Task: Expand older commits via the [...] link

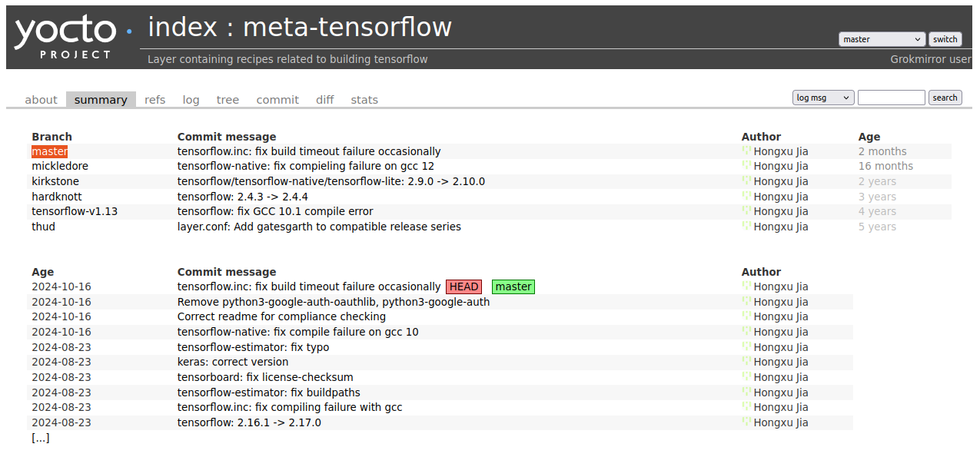Action: (x=39, y=437)
